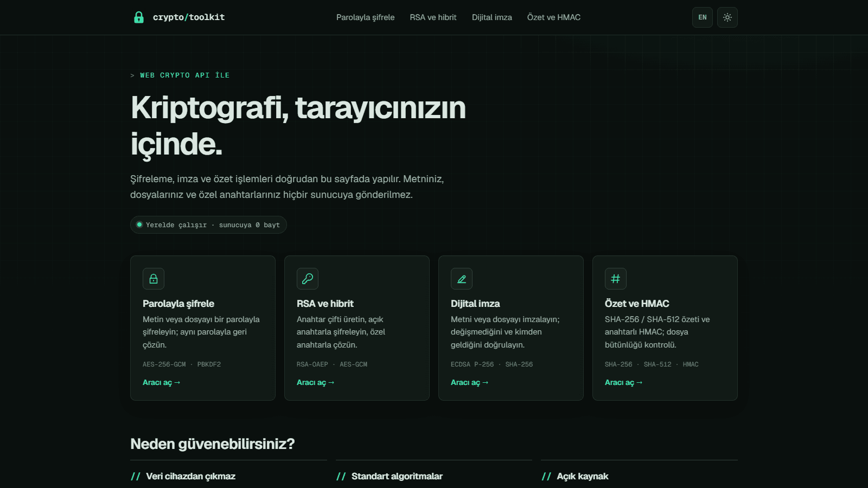Open tool via Aracı aç under RSA ve hibrit
The height and width of the screenshot is (488, 868).
click(x=316, y=382)
